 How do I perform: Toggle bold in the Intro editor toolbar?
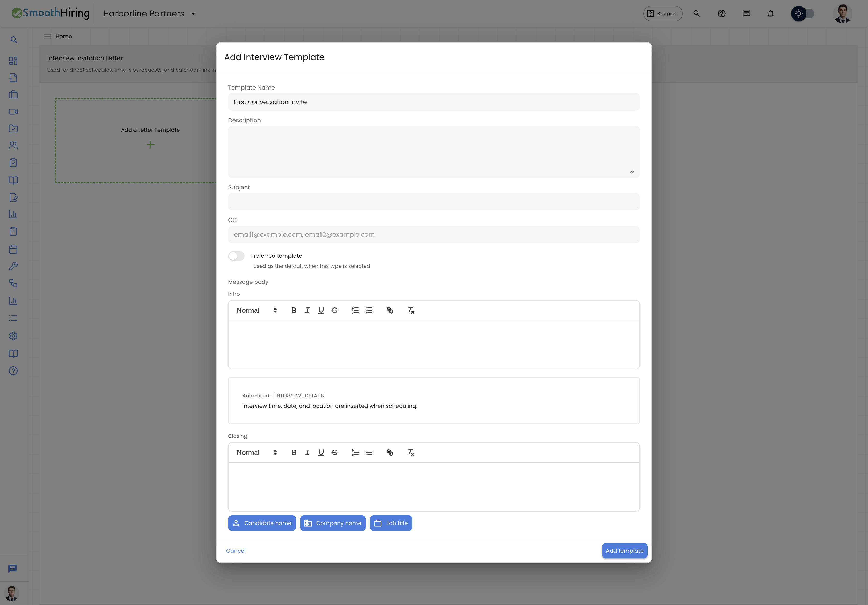click(294, 310)
